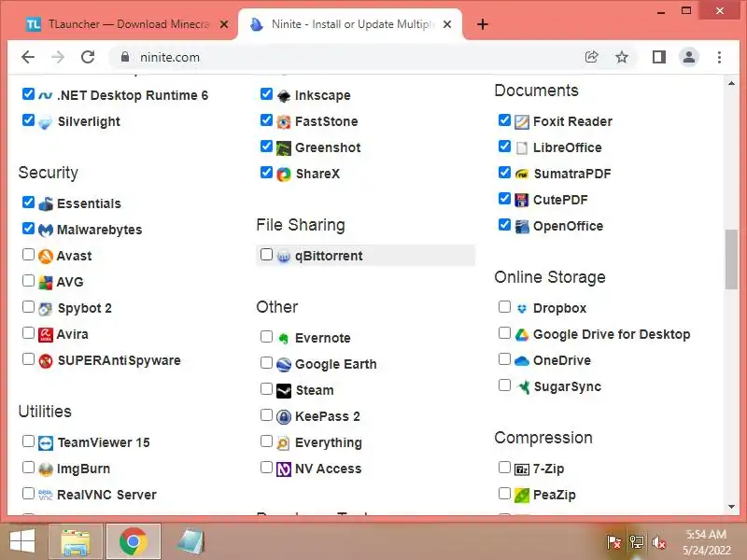
Task: Open Chrome from the taskbar
Action: [133, 541]
